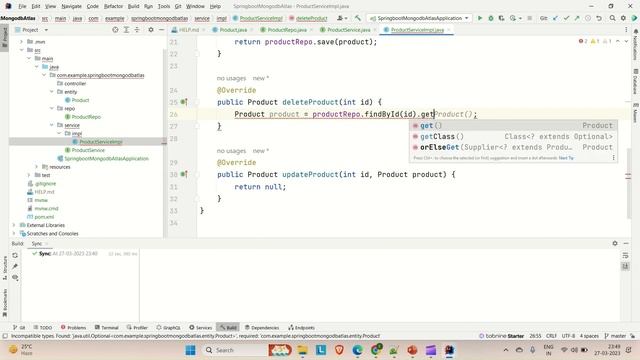Select orElseGet completion suggestion

click(513, 147)
